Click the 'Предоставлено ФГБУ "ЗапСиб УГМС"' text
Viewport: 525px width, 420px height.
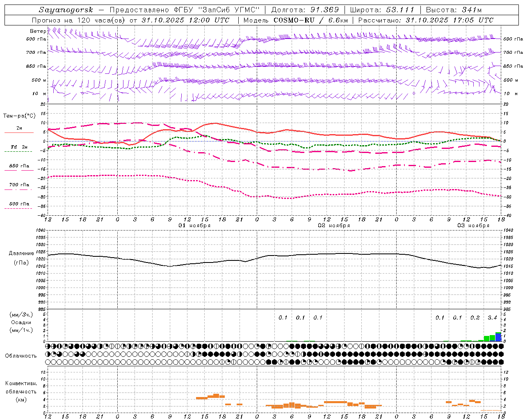tap(185, 10)
